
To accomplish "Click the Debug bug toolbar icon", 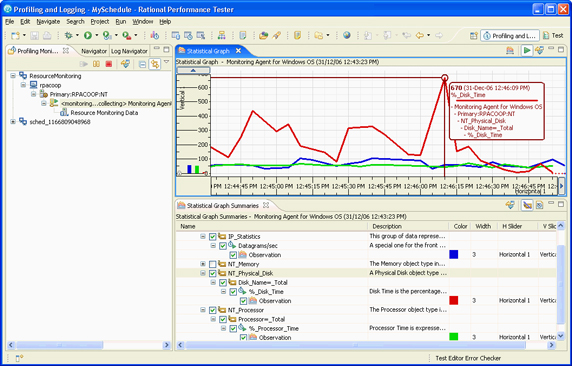I will pyautogui.click(x=68, y=35).
